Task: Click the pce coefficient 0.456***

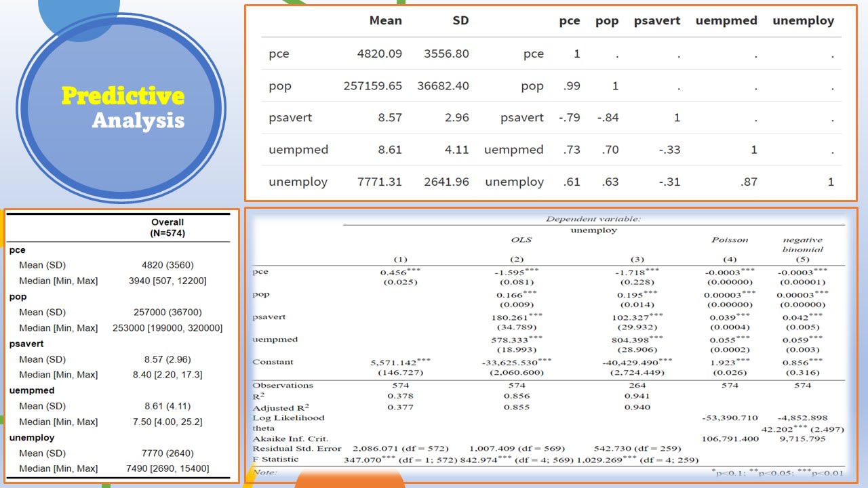Action: point(401,272)
